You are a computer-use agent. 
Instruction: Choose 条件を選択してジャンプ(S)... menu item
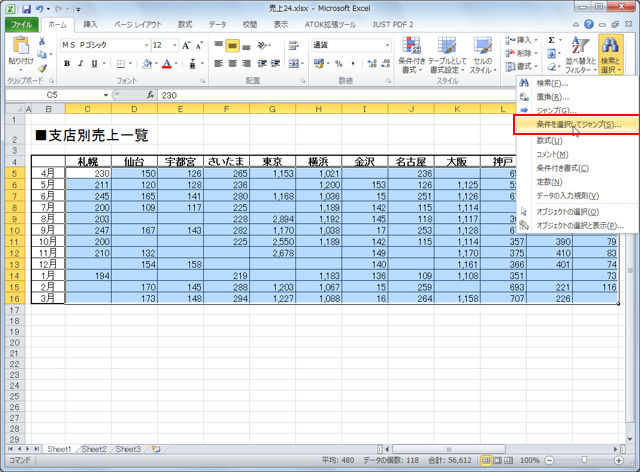point(577,125)
